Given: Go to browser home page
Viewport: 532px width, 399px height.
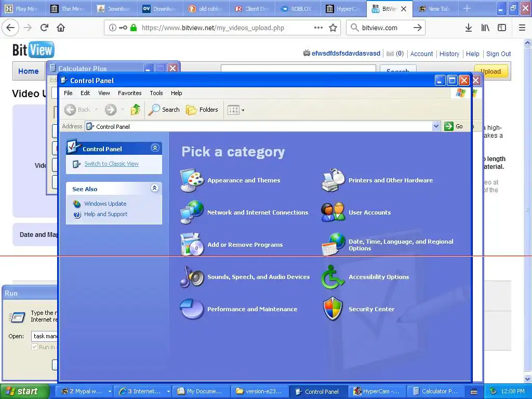Looking at the screenshot, I should click(61, 28).
